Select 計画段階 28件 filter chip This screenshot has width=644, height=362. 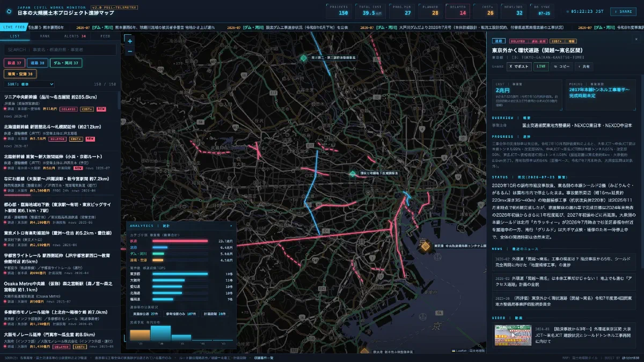tap(215, 313)
